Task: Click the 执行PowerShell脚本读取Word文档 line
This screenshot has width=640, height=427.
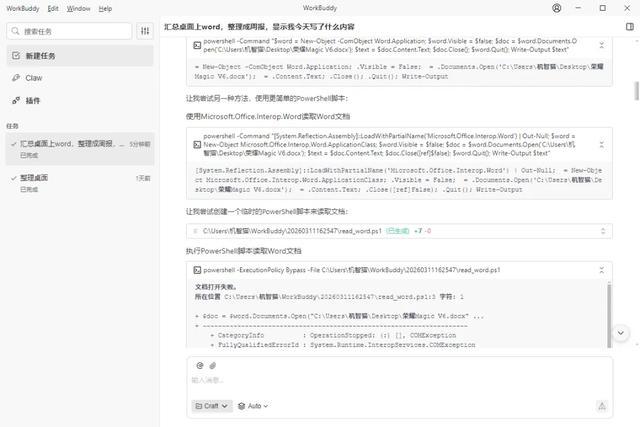Action: click(x=244, y=251)
